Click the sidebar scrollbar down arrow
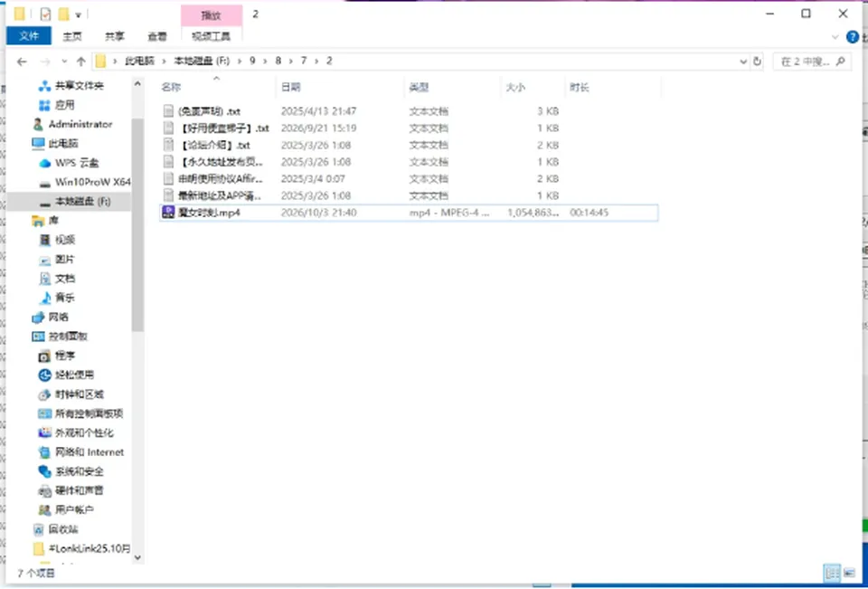The image size is (868, 589). tap(137, 557)
